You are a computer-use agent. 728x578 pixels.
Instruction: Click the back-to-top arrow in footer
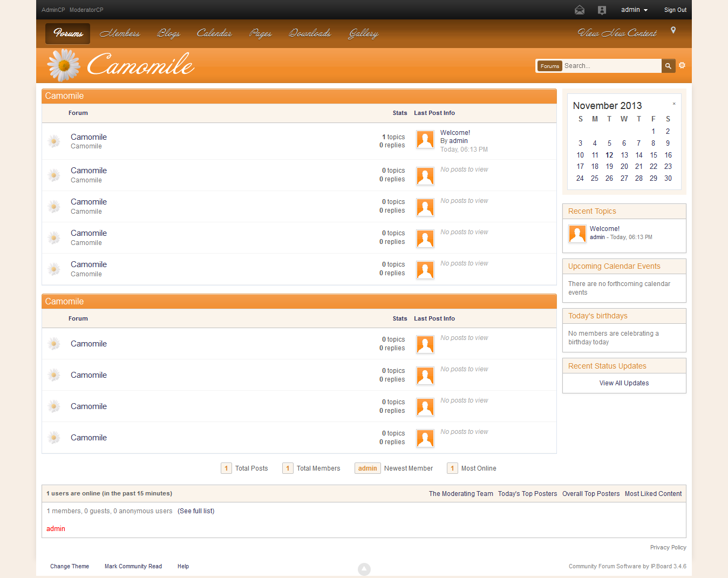[x=364, y=569]
